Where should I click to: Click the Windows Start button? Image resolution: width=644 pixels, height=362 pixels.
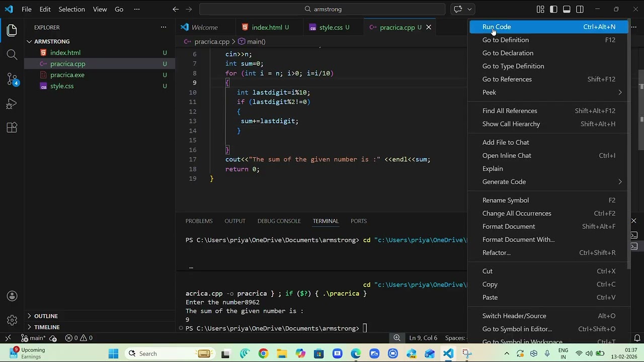click(113, 353)
